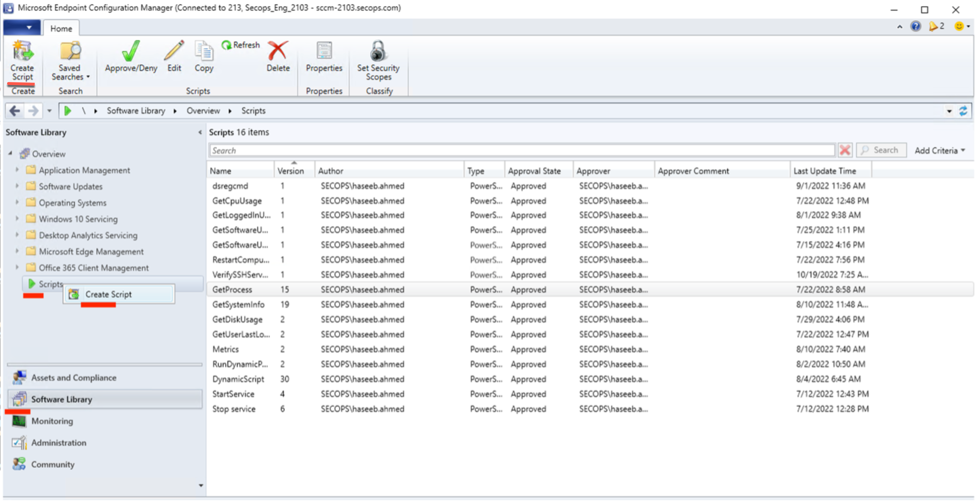Select the Home ribbon tab
Viewport: 980px width, 503px height.
pyautogui.click(x=61, y=29)
